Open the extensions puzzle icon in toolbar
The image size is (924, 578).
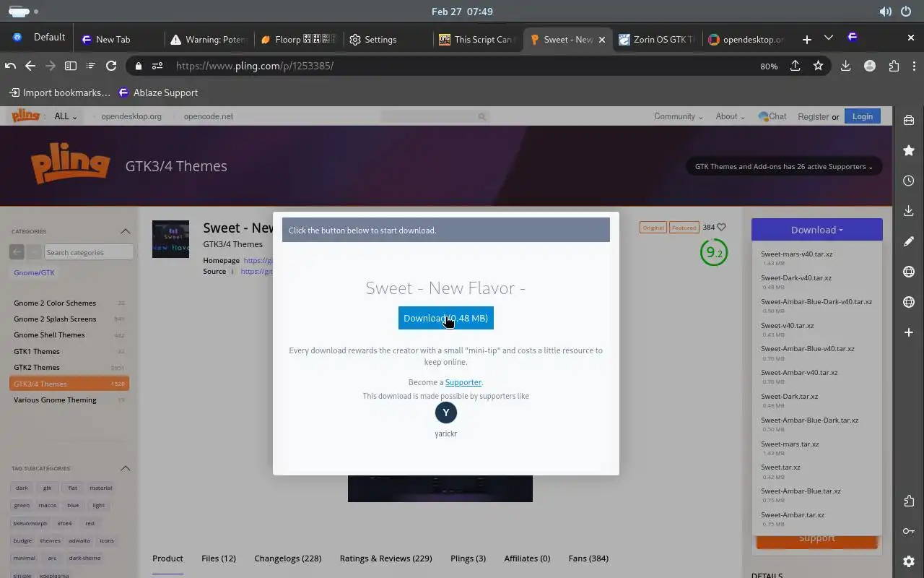(894, 66)
